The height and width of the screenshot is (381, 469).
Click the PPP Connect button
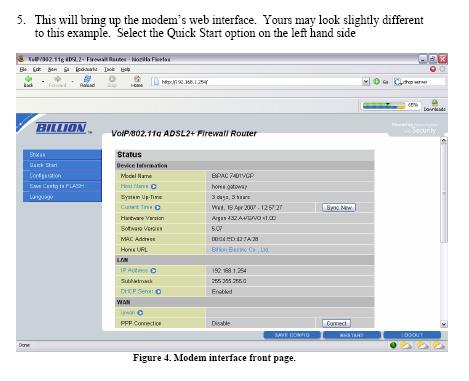(336, 323)
